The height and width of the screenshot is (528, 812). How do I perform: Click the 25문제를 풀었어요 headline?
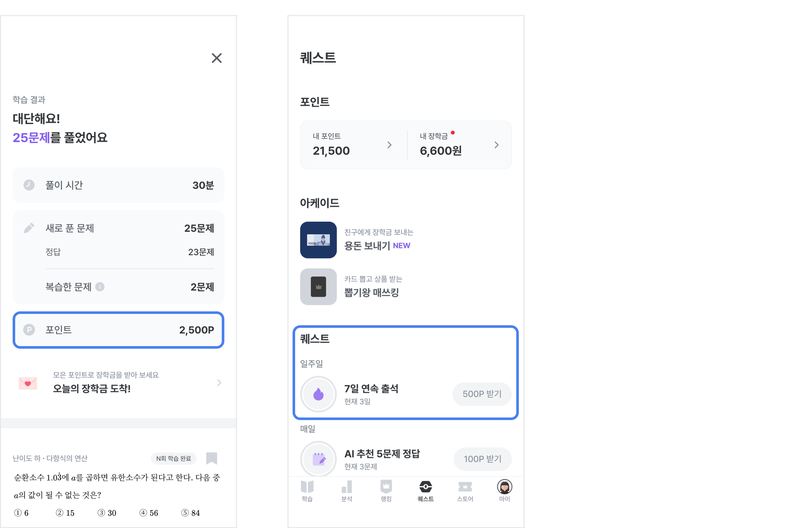(60, 138)
